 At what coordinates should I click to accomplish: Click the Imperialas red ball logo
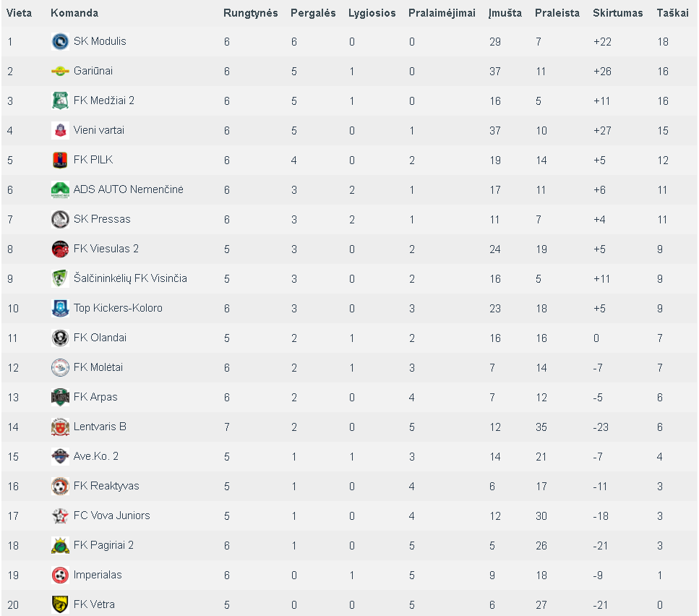point(60,575)
